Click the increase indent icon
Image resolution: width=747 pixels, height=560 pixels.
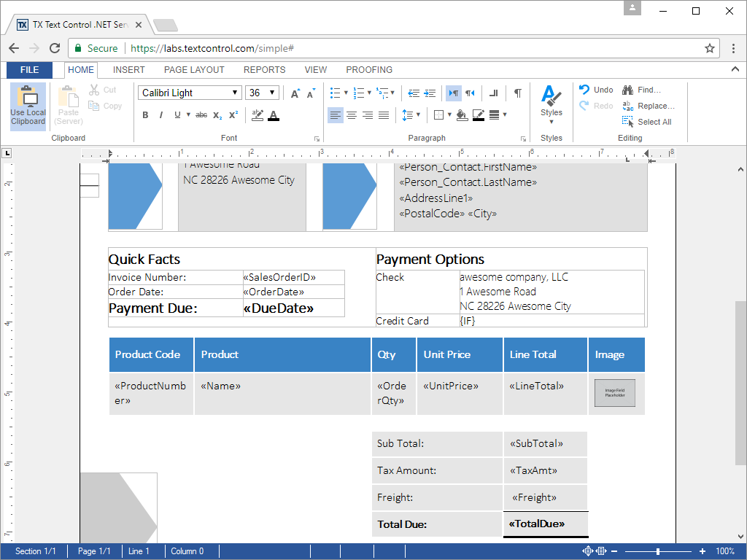click(430, 93)
